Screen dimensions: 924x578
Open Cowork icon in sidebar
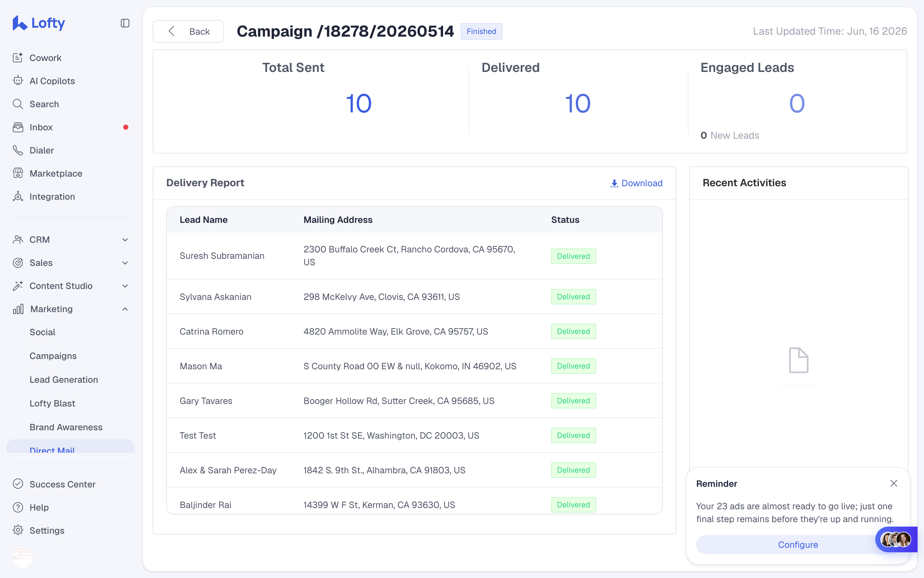coord(18,58)
